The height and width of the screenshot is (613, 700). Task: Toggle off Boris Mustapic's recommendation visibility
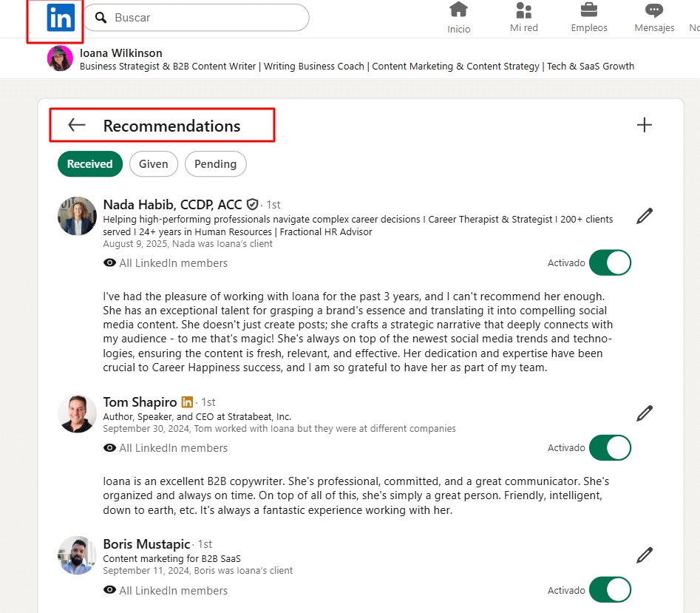pos(610,590)
